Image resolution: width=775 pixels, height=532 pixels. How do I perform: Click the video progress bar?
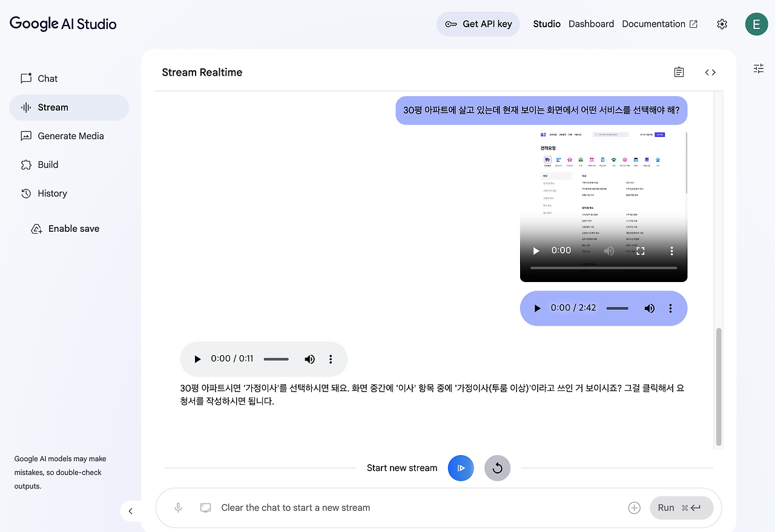click(x=604, y=268)
